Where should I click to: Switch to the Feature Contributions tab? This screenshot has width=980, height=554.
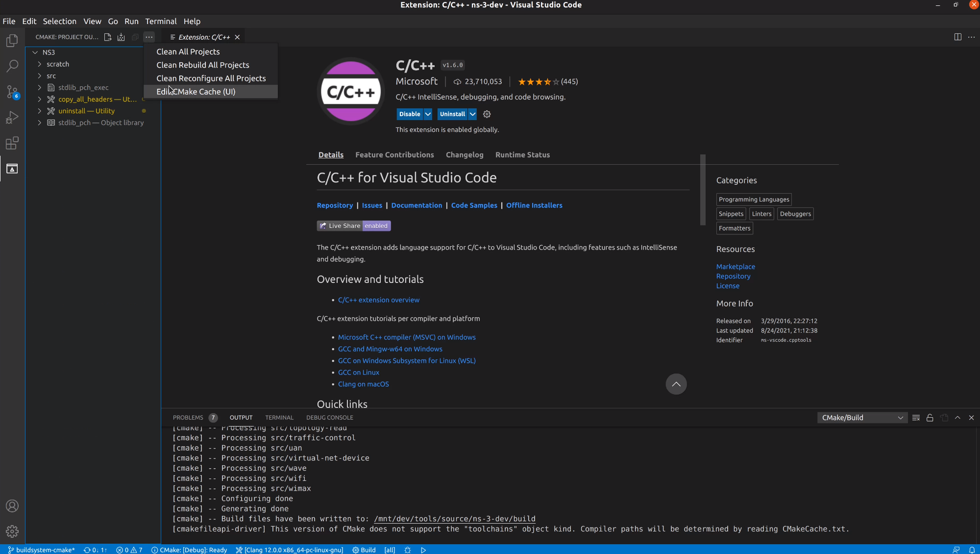coord(394,155)
